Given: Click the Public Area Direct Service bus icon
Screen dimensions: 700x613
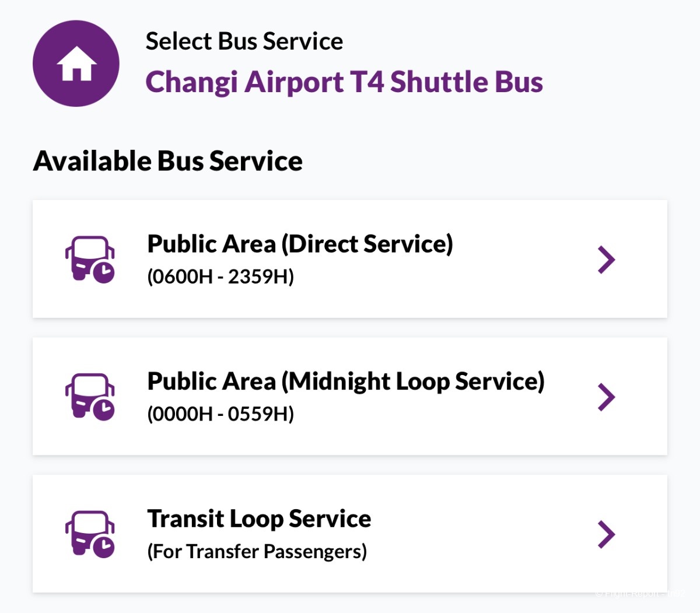Looking at the screenshot, I should tap(90, 260).
